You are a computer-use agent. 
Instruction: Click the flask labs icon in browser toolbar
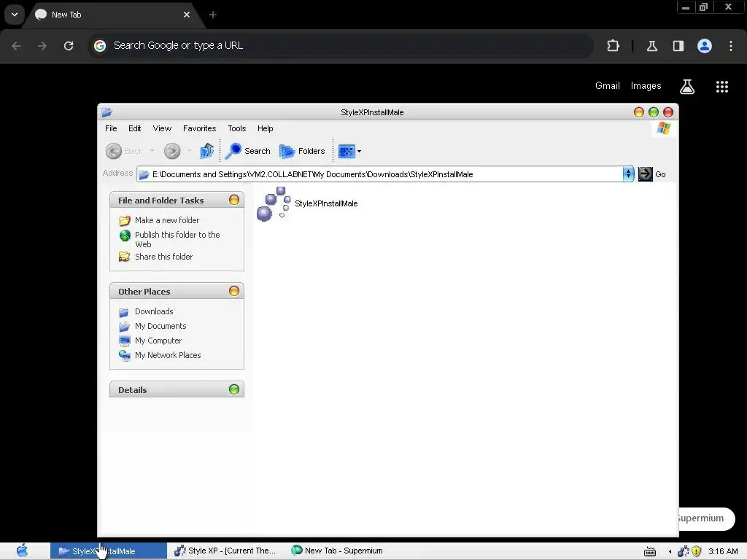652,46
